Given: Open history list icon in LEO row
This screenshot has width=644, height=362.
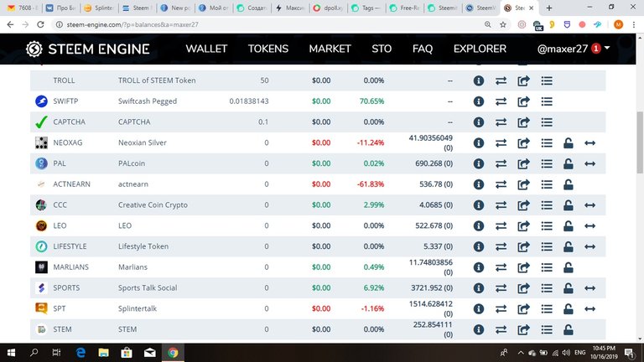Looking at the screenshot, I should pyautogui.click(x=546, y=225).
